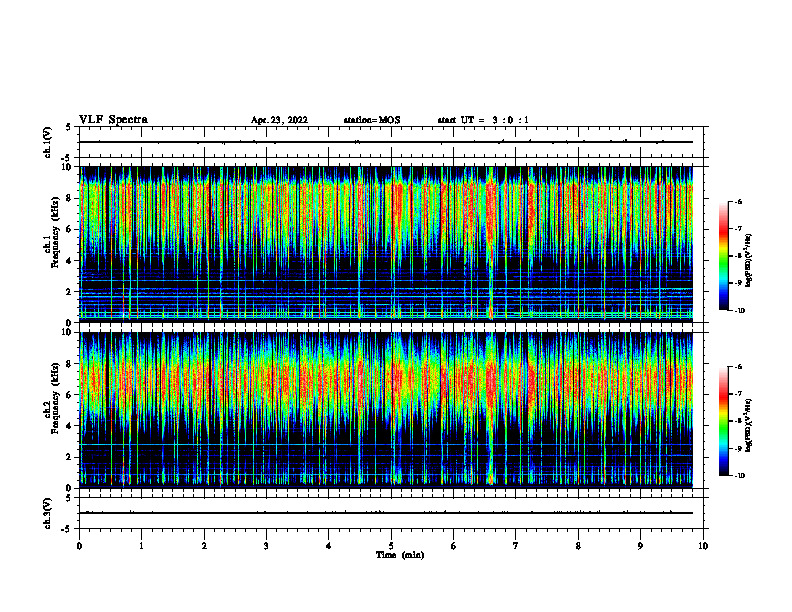Click the 8 kHz tick label on ch.1 axis
Viewport: 792px width, 612px height.
[70, 198]
